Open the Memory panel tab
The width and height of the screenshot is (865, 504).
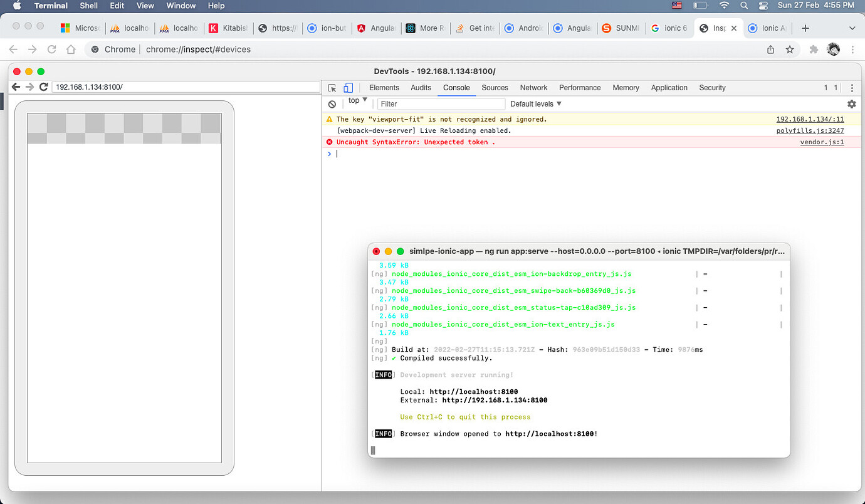626,88
